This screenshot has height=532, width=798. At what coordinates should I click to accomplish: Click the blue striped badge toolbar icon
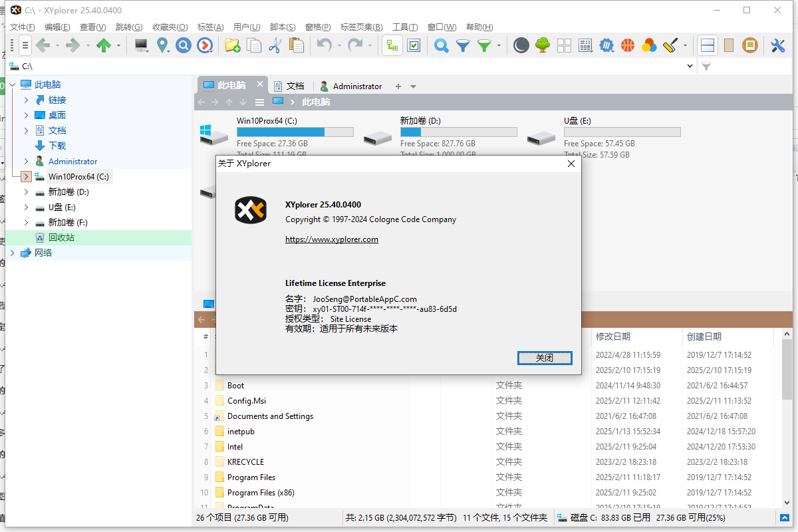pyautogui.click(x=606, y=45)
